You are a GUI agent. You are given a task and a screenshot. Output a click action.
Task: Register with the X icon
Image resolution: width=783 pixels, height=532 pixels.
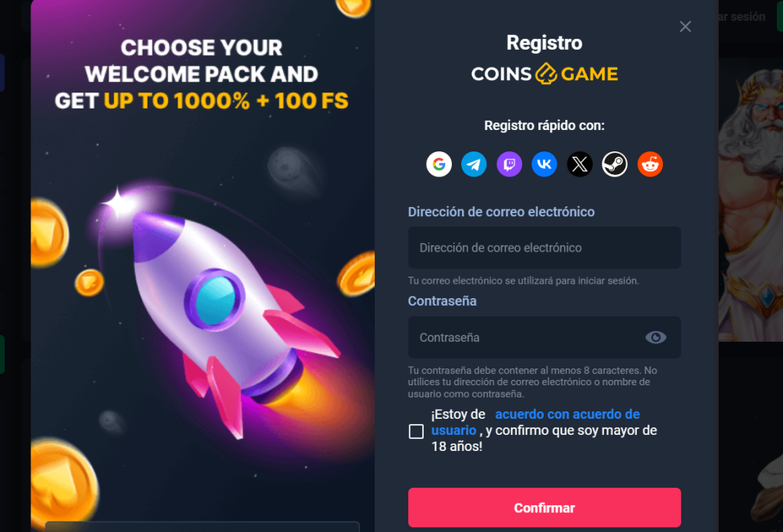click(x=580, y=164)
